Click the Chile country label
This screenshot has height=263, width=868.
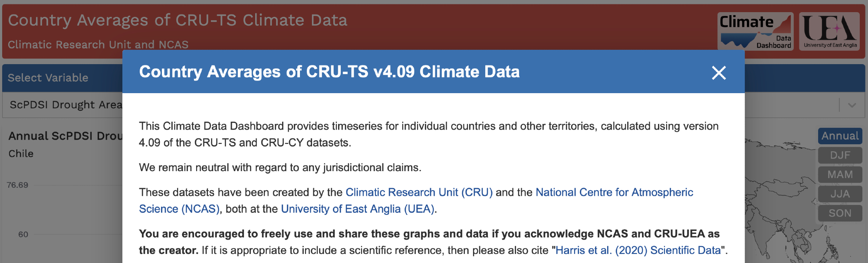tap(21, 154)
